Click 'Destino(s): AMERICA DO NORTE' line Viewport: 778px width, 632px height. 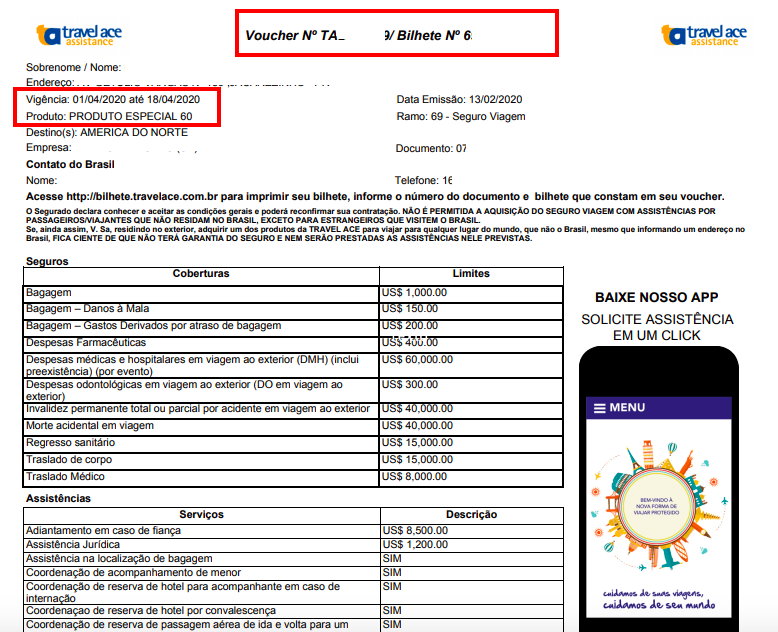point(107,132)
